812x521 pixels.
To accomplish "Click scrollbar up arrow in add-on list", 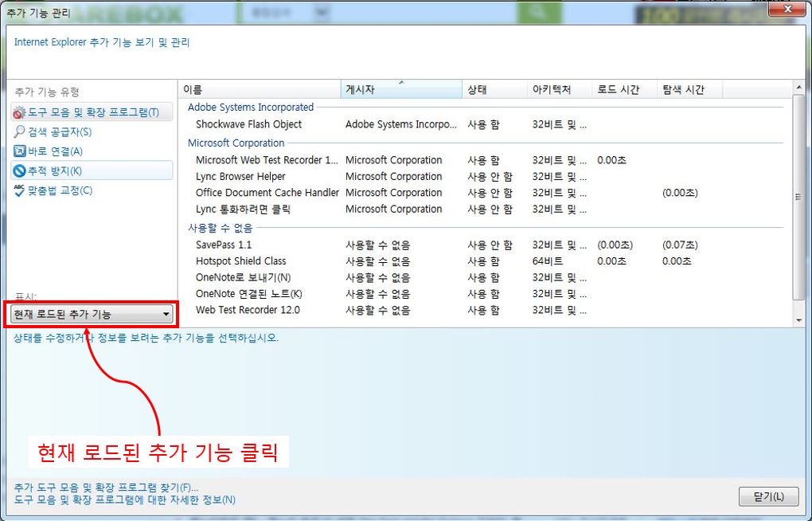I will click(799, 87).
